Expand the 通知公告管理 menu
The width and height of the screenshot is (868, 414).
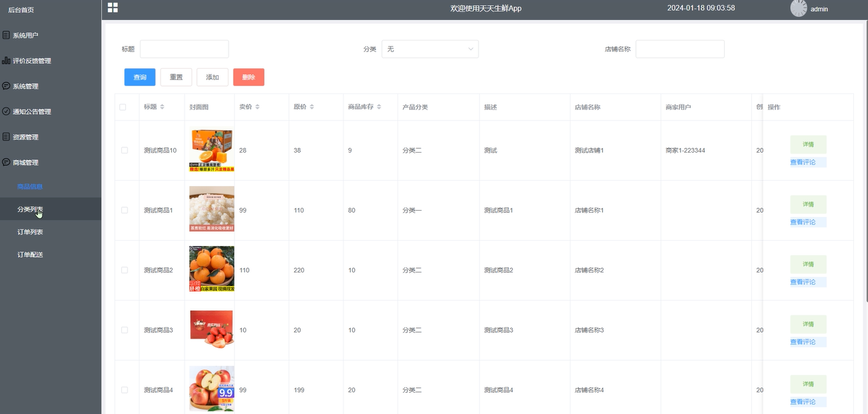coord(51,111)
